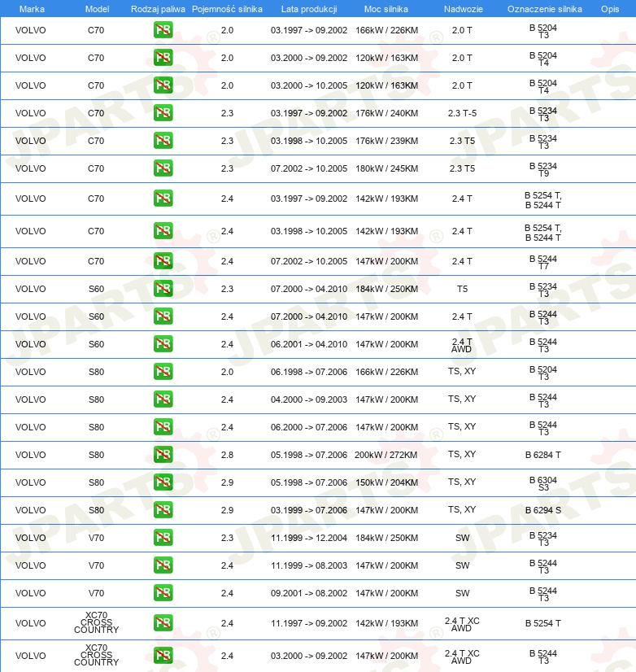Viewport: 636px width, 672px height.
Task: Click 'S60' model in the 2.3 row
Action: (x=96, y=289)
